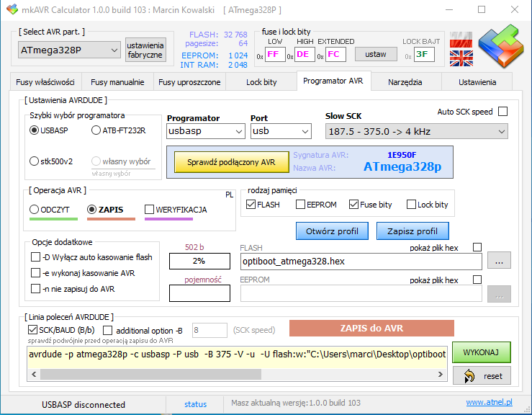Image resolution: width=532 pixels, height=415 pixels.
Task: Click the ustaw fuse button
Action: click(376, 54)
